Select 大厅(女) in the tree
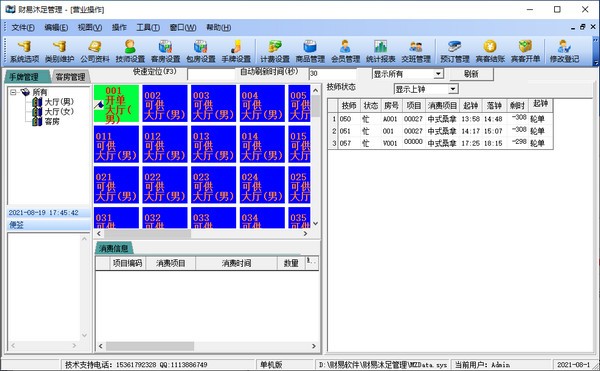Viewport: 600px width, 371px height. (59, 112)
